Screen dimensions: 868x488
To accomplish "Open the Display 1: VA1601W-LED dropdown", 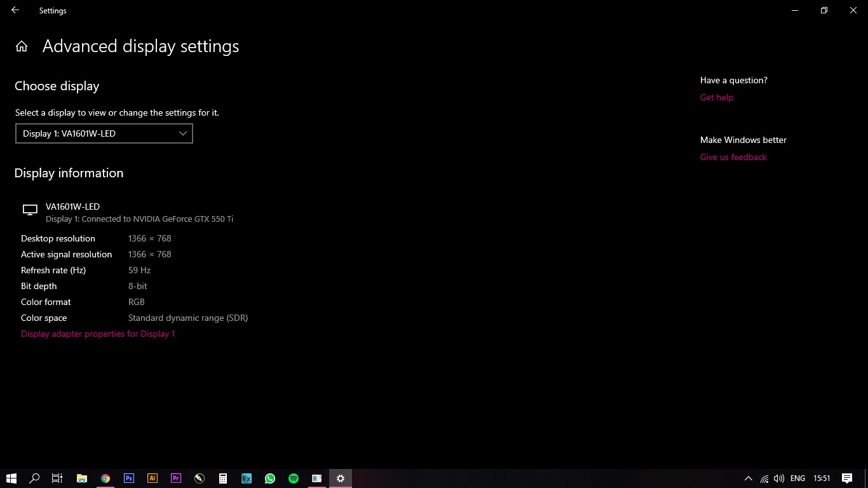I will tap(104, 133).
